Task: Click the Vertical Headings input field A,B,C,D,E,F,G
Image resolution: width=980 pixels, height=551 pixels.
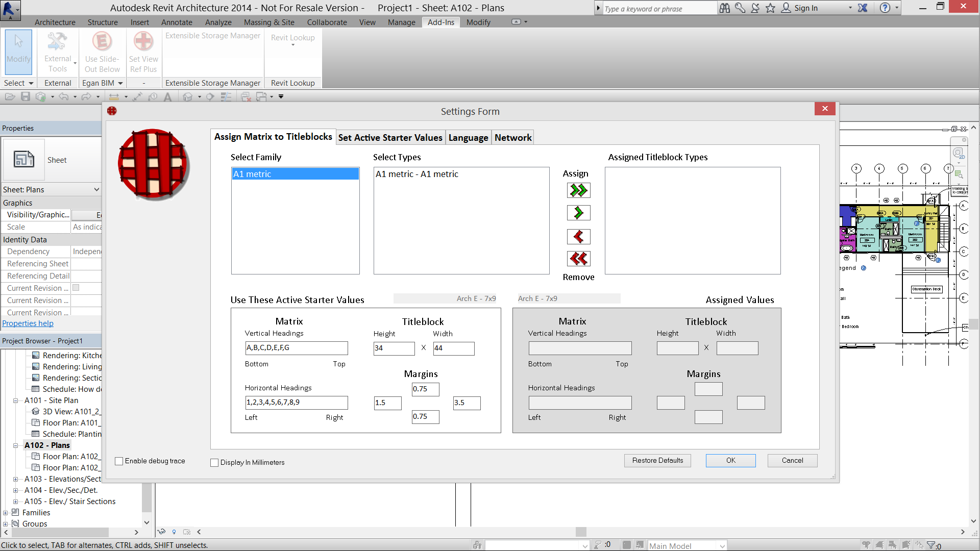Action: pos(296,348)
